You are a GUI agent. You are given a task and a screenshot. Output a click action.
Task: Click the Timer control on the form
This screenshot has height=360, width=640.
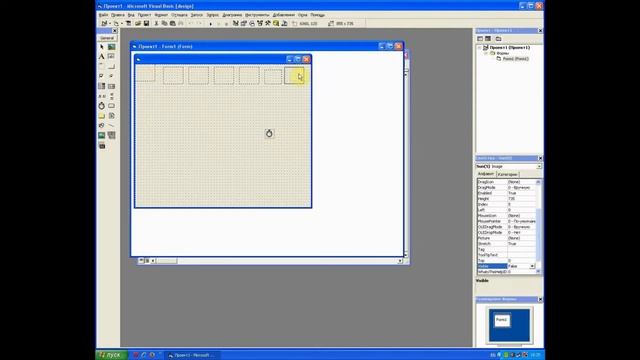269,133
